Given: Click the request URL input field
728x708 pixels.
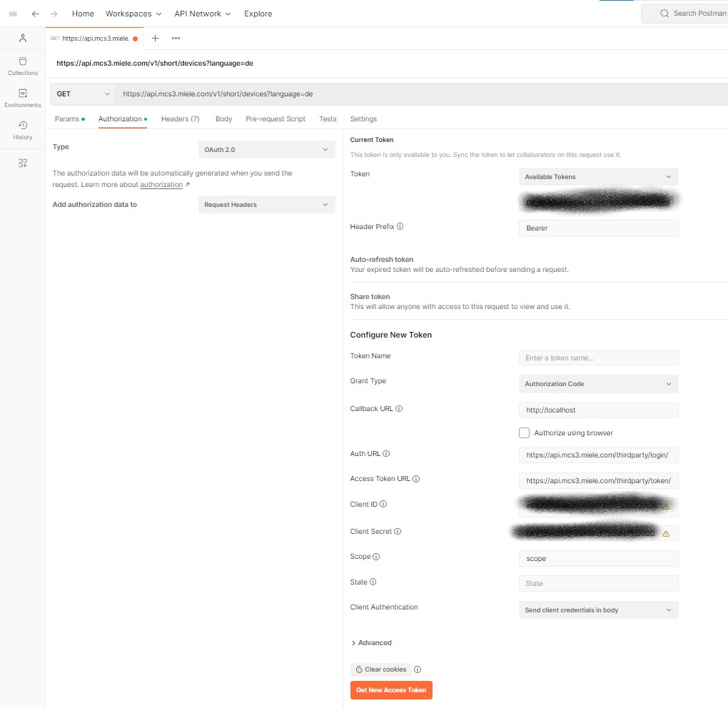Looking at the screenshot, I should tap(422, 93).
